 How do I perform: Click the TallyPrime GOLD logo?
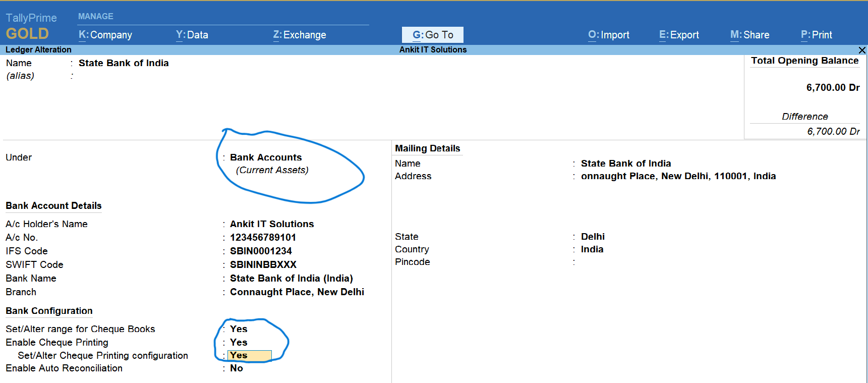click(x=31, y=26)
